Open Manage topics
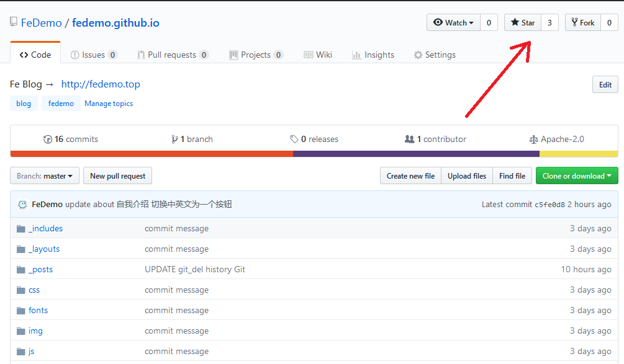Screen dimensions: 624x364 (x=109, y=104)
